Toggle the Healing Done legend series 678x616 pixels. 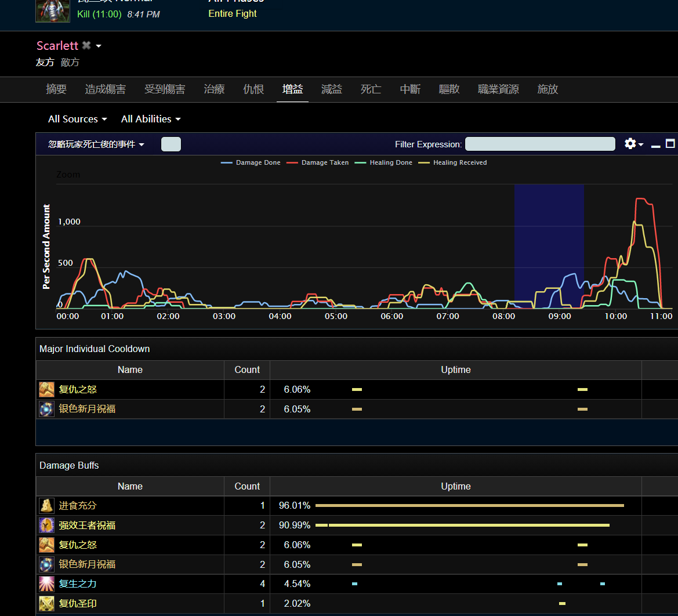[383, 162]
